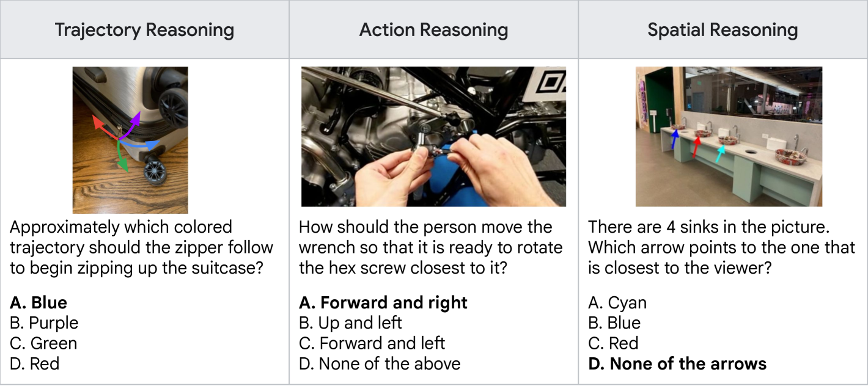Image resolution: width=868 pixels, height=386 pixels.
Task: Pick B. Blue in spatial question
Action: pos(614,323)
